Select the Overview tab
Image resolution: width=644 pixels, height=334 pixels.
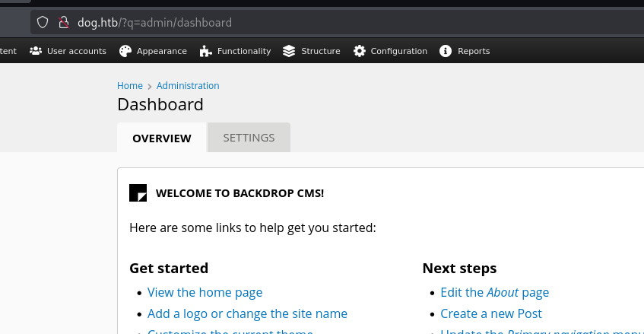[x=161, y=138]
